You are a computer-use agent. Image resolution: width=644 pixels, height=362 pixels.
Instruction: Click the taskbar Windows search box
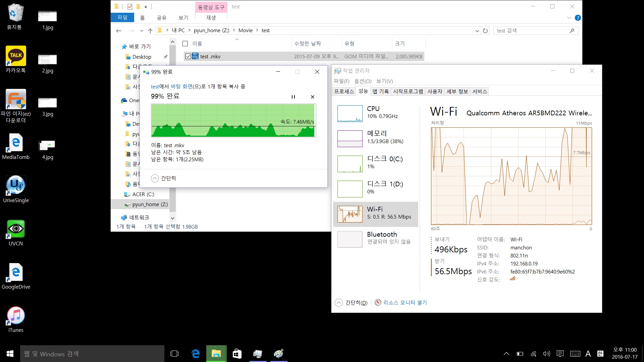click(92, 354)
